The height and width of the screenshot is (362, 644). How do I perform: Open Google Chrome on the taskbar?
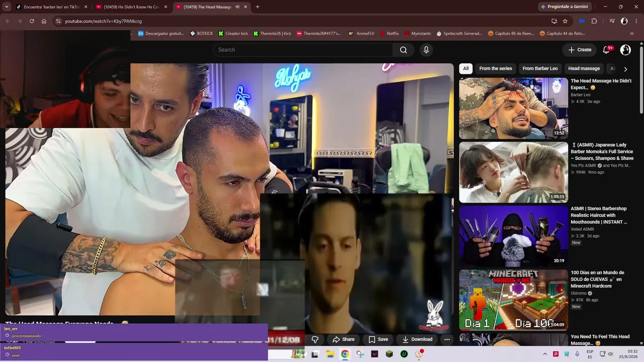[x=345, y=354]
